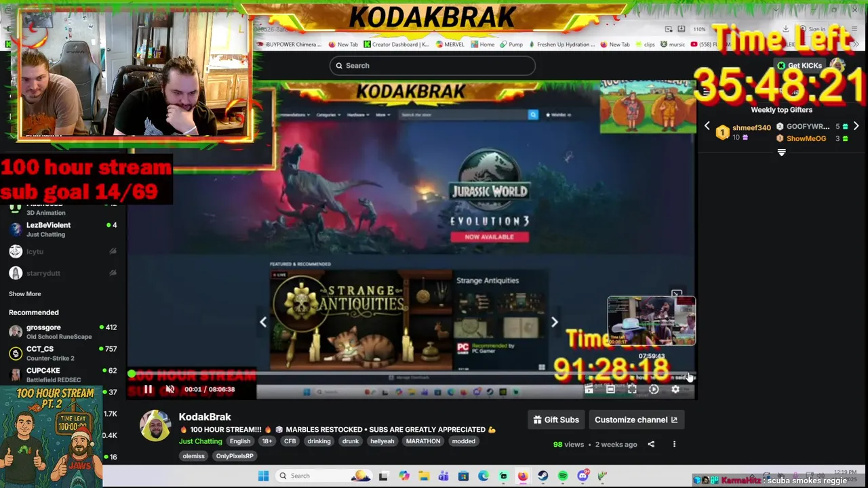868x488 pixels.
Task: Open the clips bookmark
Action: (645, 45)
